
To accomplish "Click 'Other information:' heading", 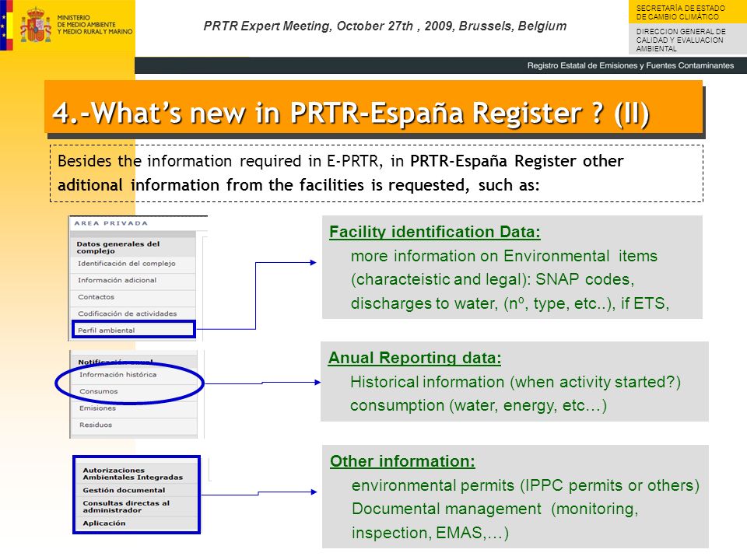I will 402,461.
